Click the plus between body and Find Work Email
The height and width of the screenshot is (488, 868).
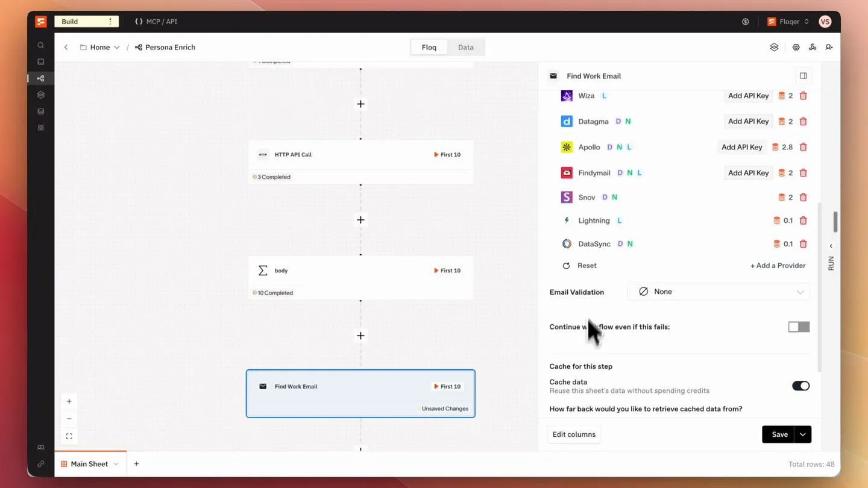(360, 336)
